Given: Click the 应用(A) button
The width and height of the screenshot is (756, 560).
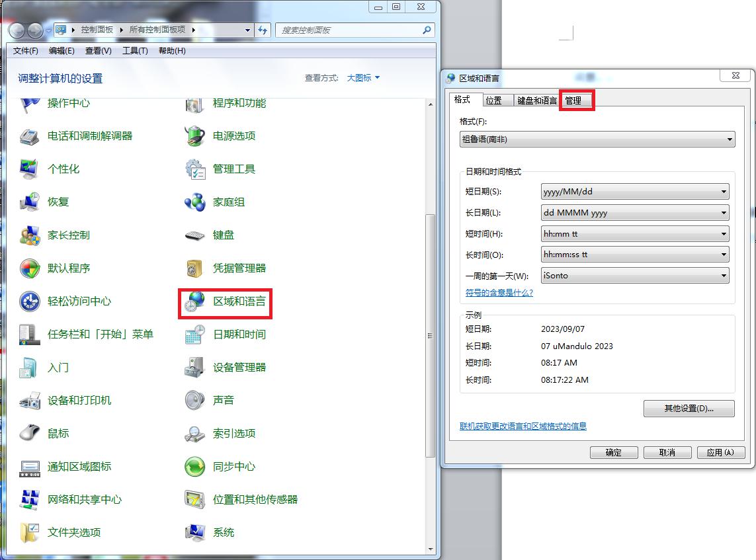Looking at the screenshot, I should [x=721, y=452].
